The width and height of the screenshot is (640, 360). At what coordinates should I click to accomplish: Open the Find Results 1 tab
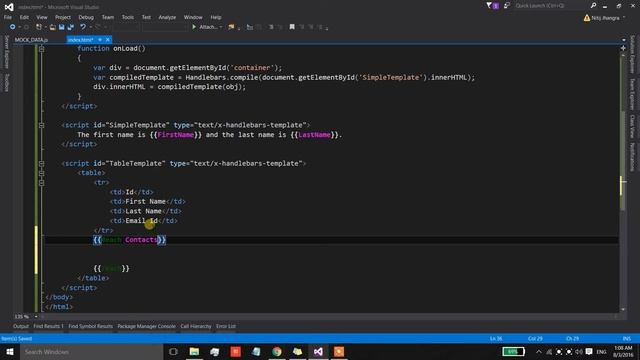click(48, 326)
